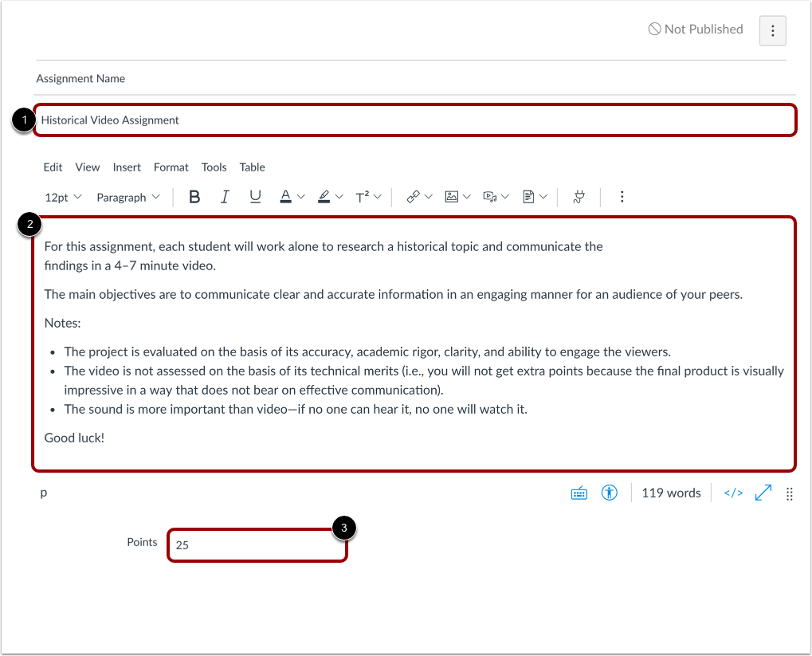Open the text color swatch picker

[287, 197]
